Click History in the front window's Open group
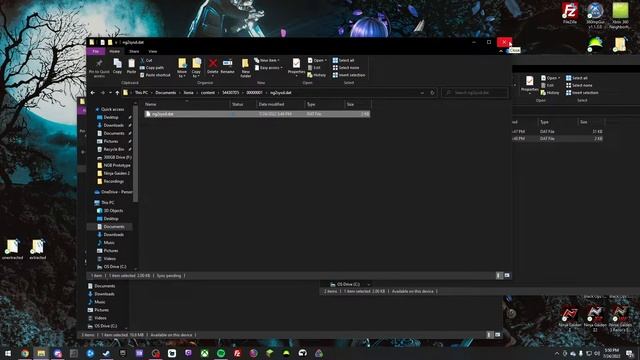 point(317,75)
